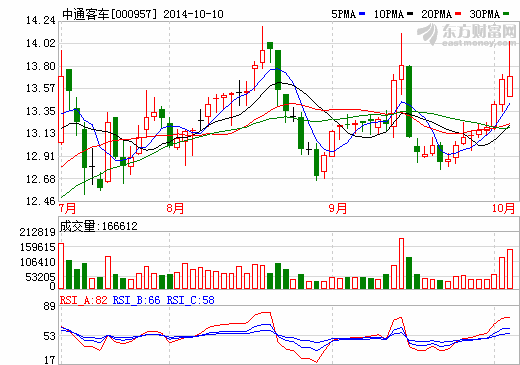The height and width of the screenshot is (365, 520).
Task: Click the 10PMA legend label
Action: tap(389, 14)
